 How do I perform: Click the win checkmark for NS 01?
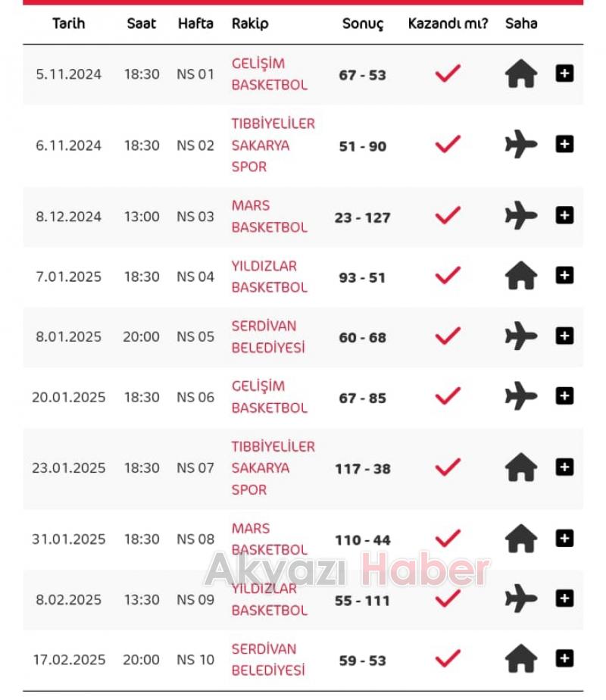pyautogui.click(x=448, y=74)
